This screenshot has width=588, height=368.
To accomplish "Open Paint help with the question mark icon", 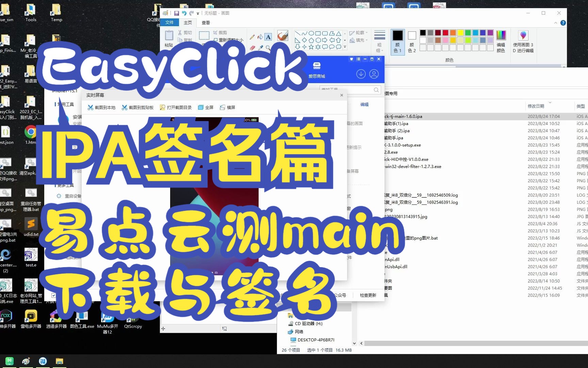I will (x=563, y=23).
